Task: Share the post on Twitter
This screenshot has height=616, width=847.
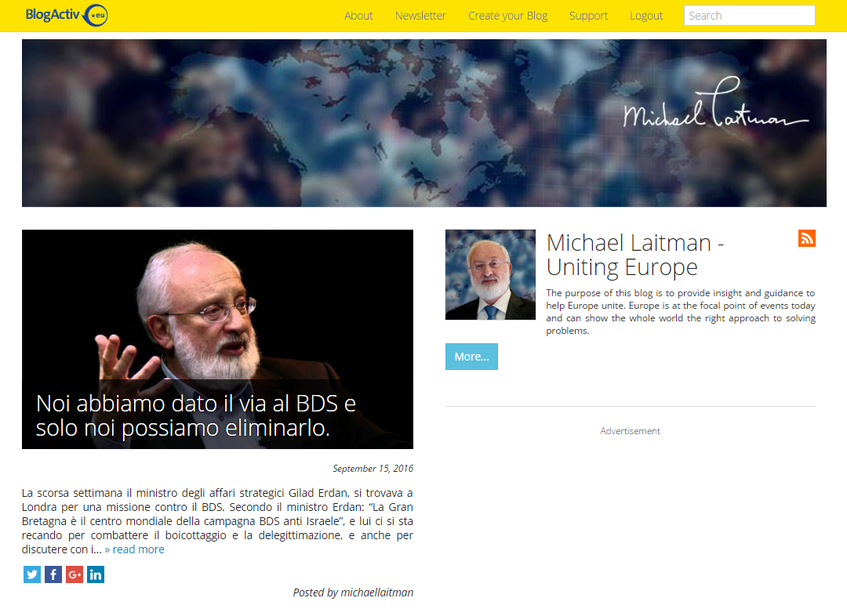Action: point(32,574)
